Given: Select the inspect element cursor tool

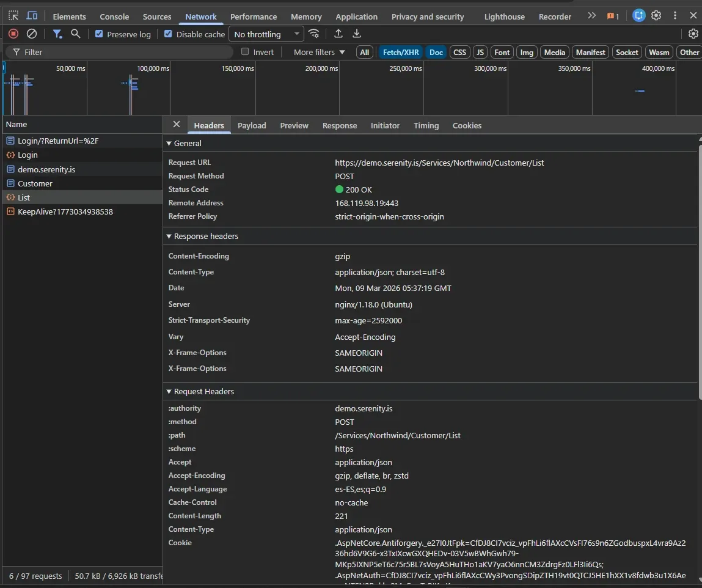Looking at the screenshot, I should pos(12,16).
